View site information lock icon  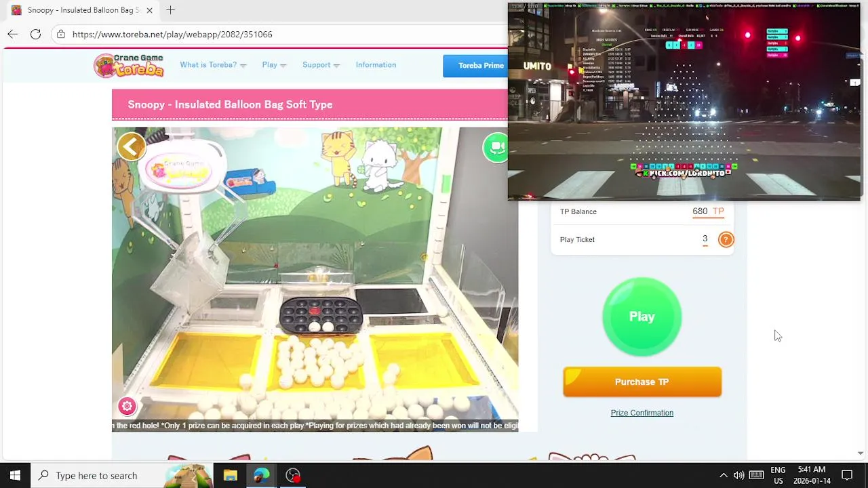tap(61, 34)
